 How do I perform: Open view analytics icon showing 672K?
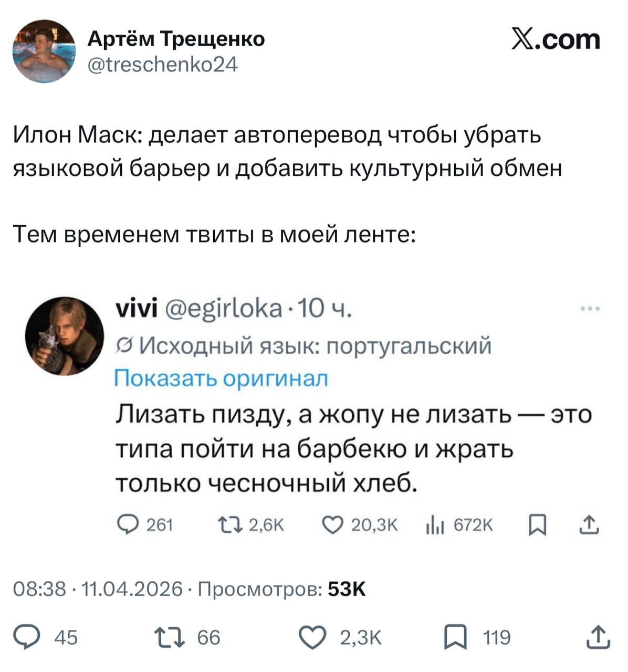coord(435,524)
